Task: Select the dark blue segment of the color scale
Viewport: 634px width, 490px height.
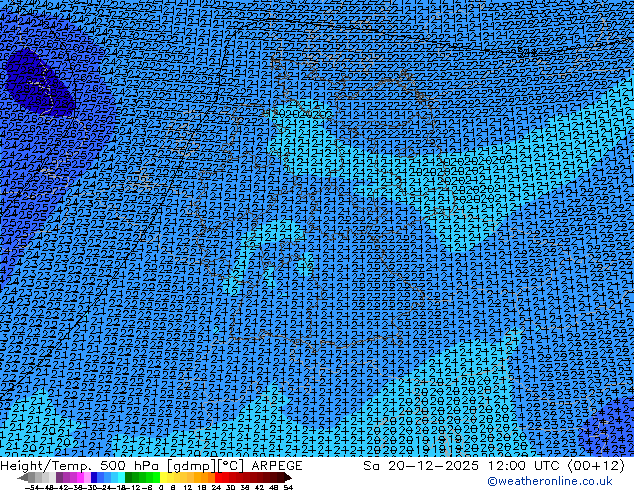Action: pyautogui.click(x=94, y=478)
